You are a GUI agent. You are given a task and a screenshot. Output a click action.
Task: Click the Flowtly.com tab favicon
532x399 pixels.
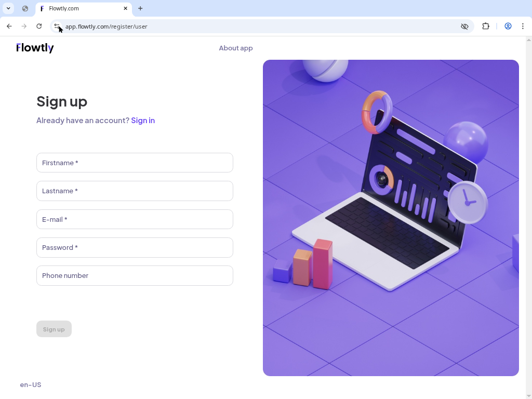coord(43,8)
